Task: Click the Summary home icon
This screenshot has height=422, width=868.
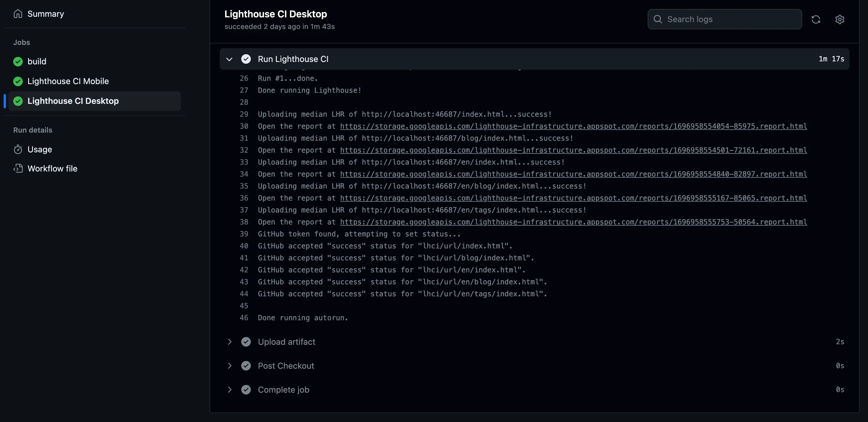Action: click(18, 14)
